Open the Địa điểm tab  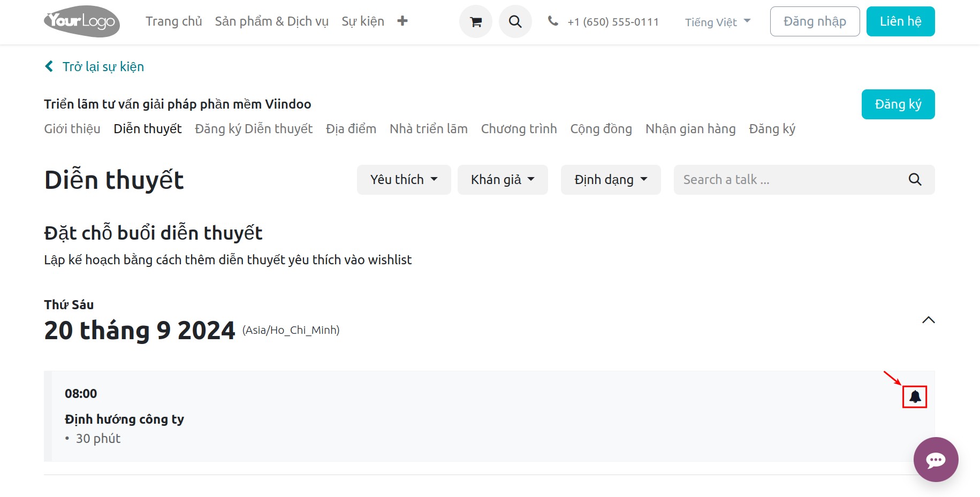point(351,129)
